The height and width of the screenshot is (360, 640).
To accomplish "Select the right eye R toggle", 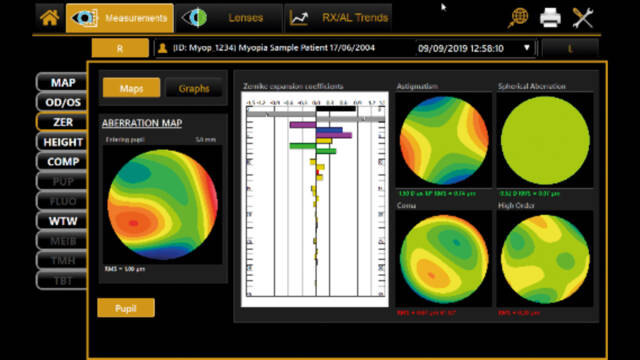I will pos(120,48).
